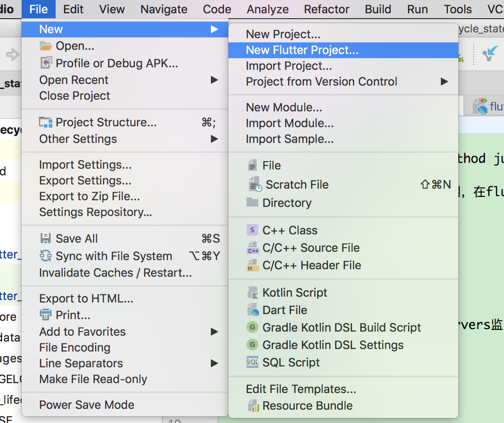Click the Dart File icon

(252, 310)
